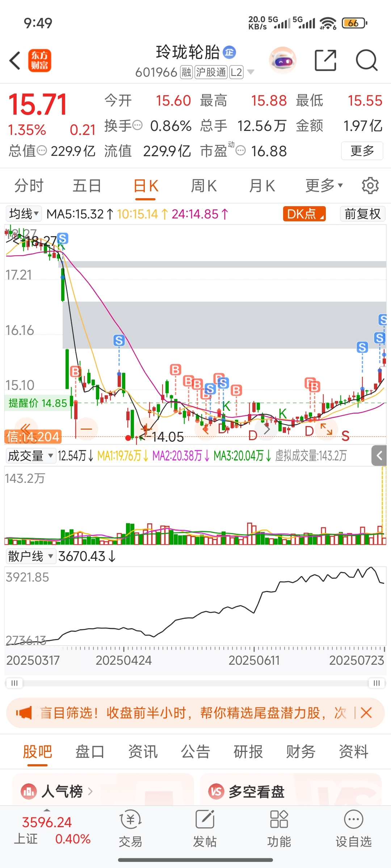Open the AI robot assistant avatar

[283, 60]
